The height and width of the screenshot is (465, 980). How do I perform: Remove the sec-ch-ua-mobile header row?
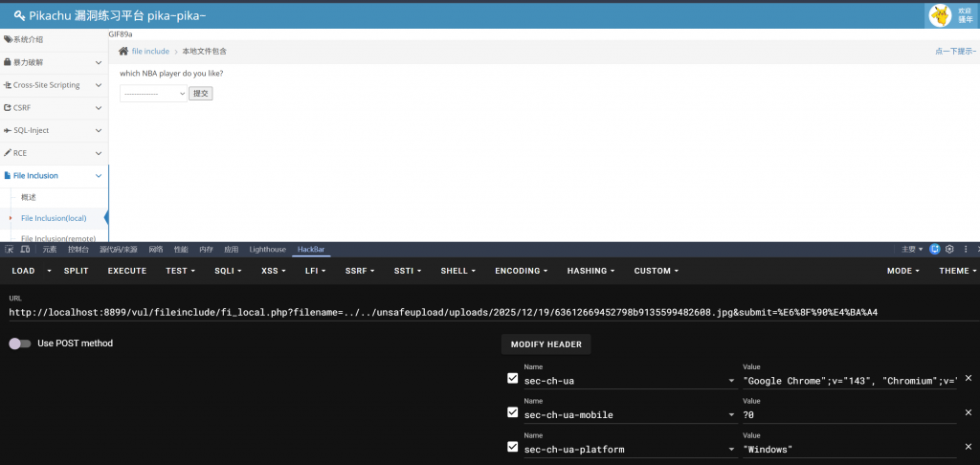click(969, 412)
